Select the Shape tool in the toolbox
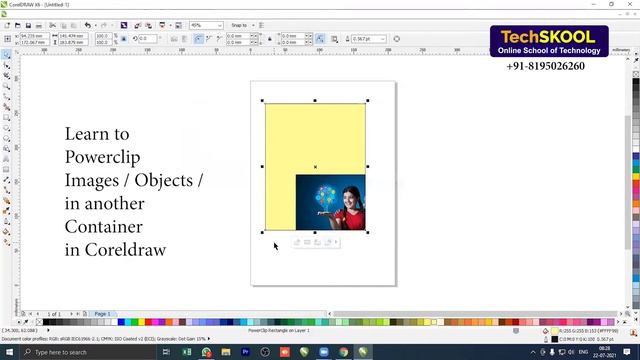 click(x=7, y=65)
